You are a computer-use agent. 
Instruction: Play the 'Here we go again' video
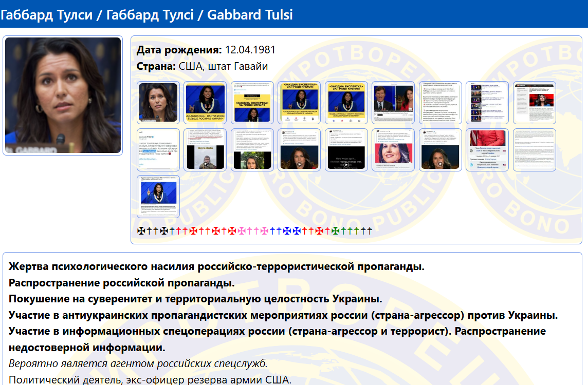coord(346,150)
